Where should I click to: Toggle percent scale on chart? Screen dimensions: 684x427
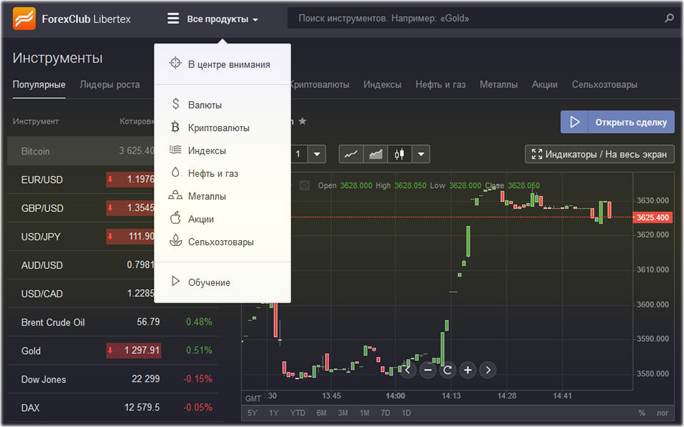[642, 413]
